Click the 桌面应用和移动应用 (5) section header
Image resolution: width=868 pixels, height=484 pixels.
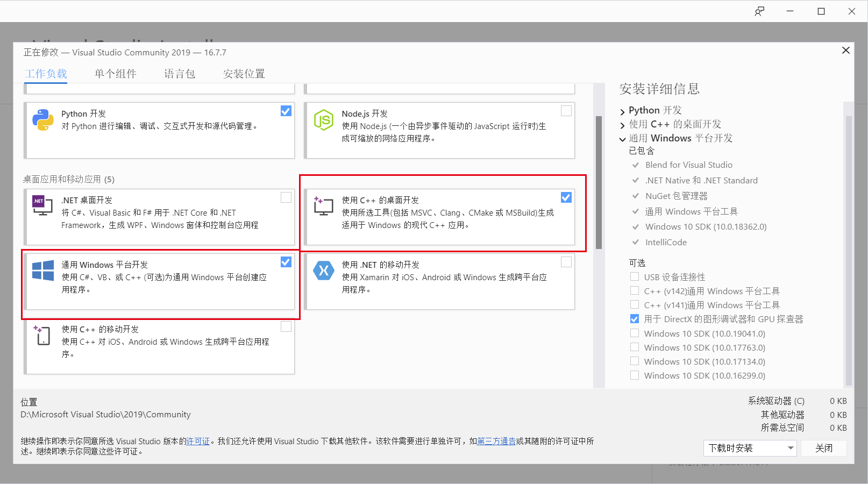point(69,179)
